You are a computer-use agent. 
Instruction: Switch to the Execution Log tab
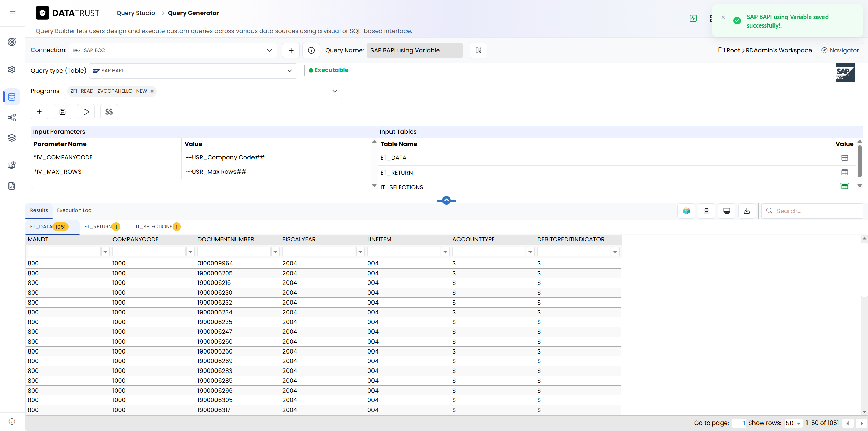click(x=74, y=210)
